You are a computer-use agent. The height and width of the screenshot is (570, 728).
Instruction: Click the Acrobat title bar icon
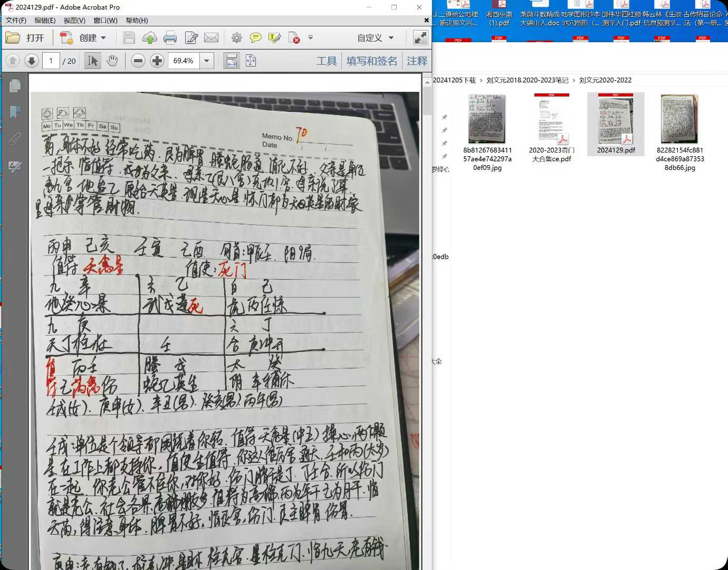(9, 7)
